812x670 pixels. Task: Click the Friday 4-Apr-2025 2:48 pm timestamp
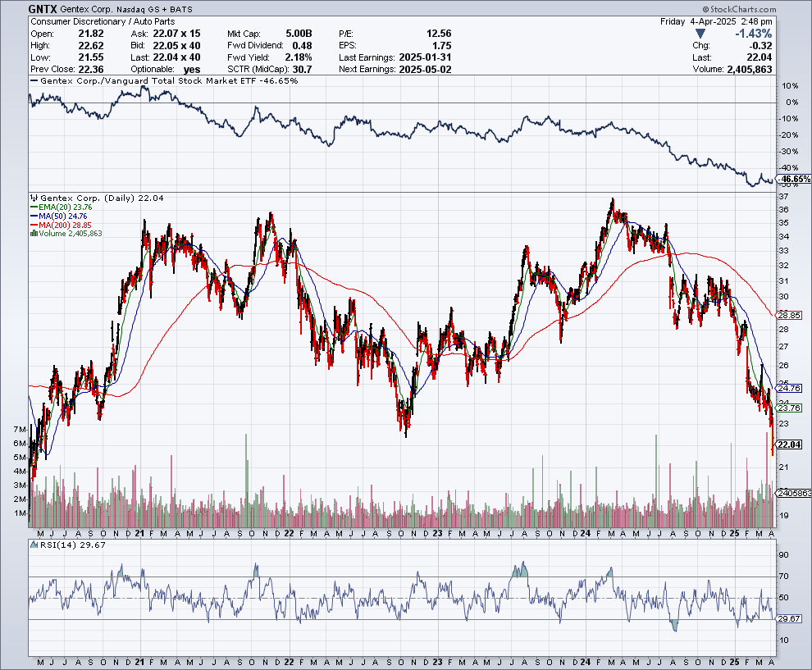point(716,21)
